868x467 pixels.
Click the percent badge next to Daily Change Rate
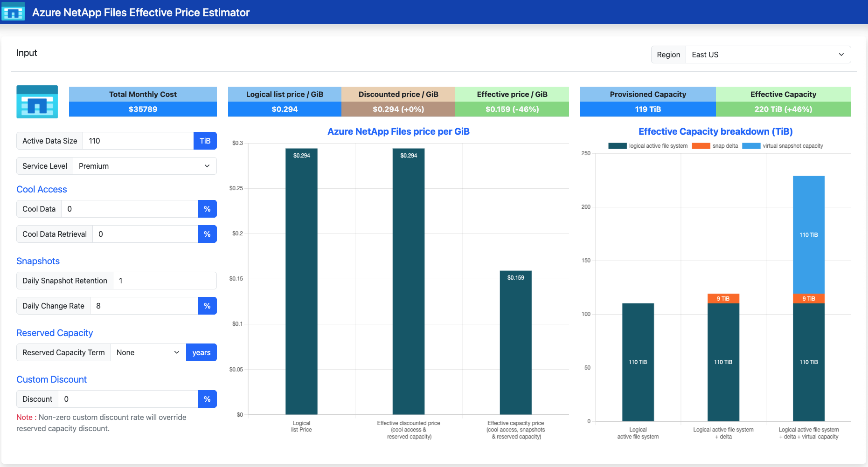[x=207, y=306]
